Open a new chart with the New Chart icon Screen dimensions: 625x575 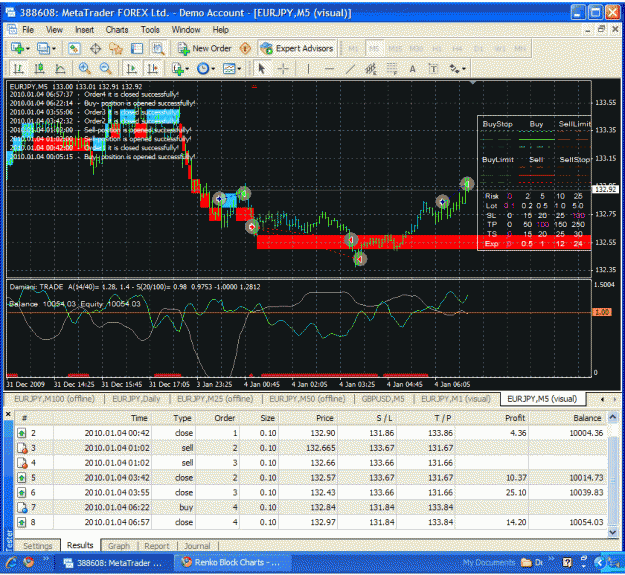point(17,49)
